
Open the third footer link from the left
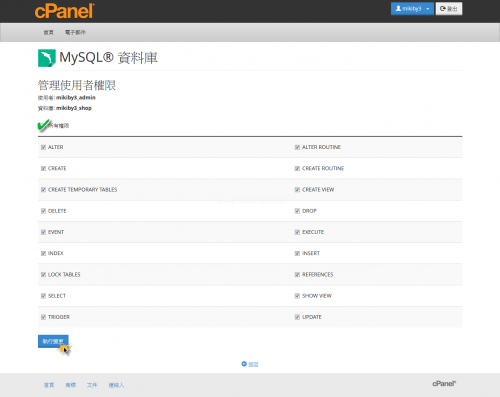pos(92,385)
